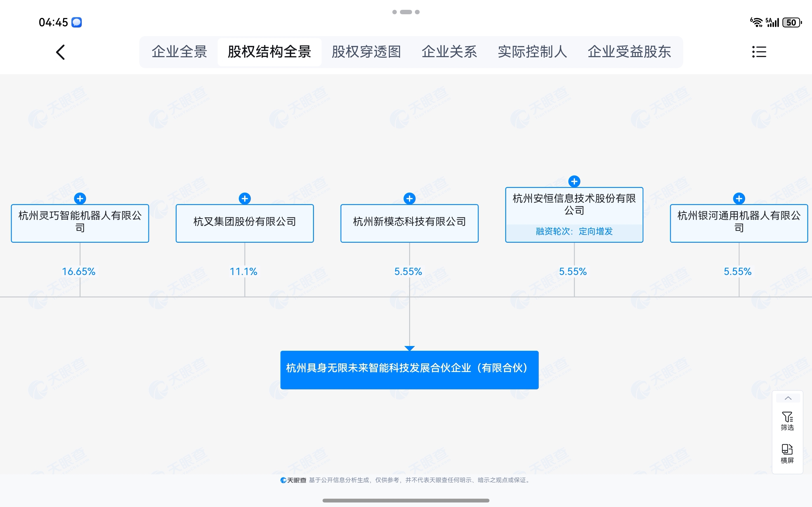This screenshot has height=507, width=812.
Task: Switch to 企业全景 tab
Action: coord(179,52)
